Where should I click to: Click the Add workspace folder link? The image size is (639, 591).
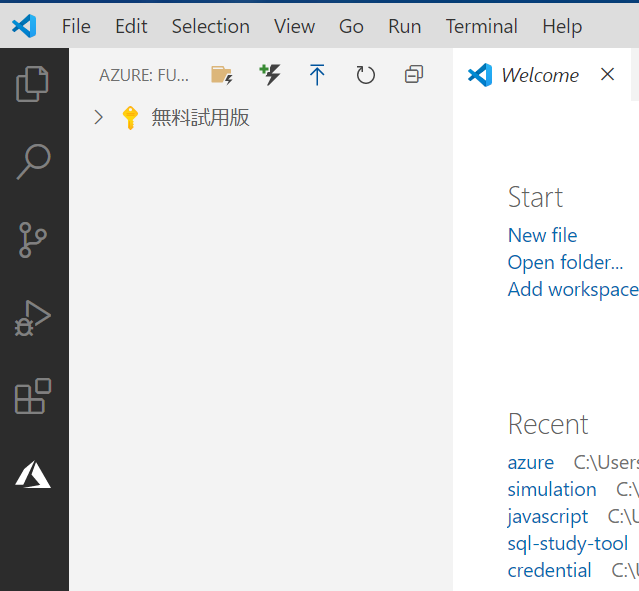pos(573,289)
